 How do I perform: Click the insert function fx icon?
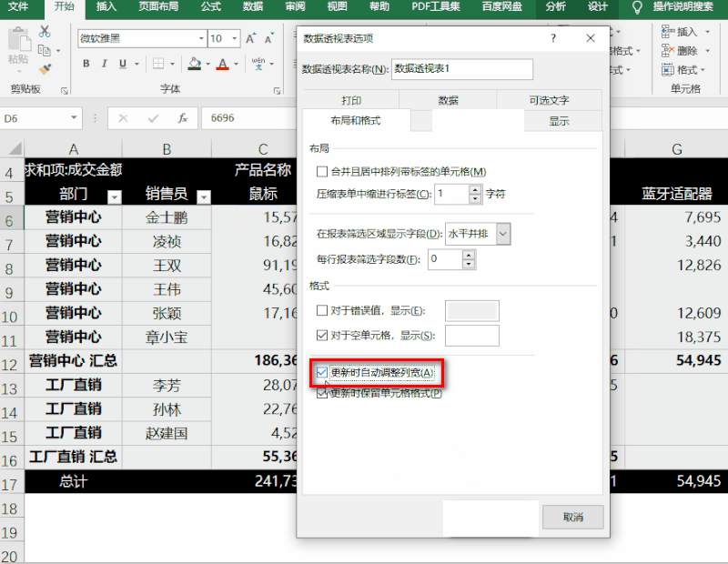coord(183,118)
